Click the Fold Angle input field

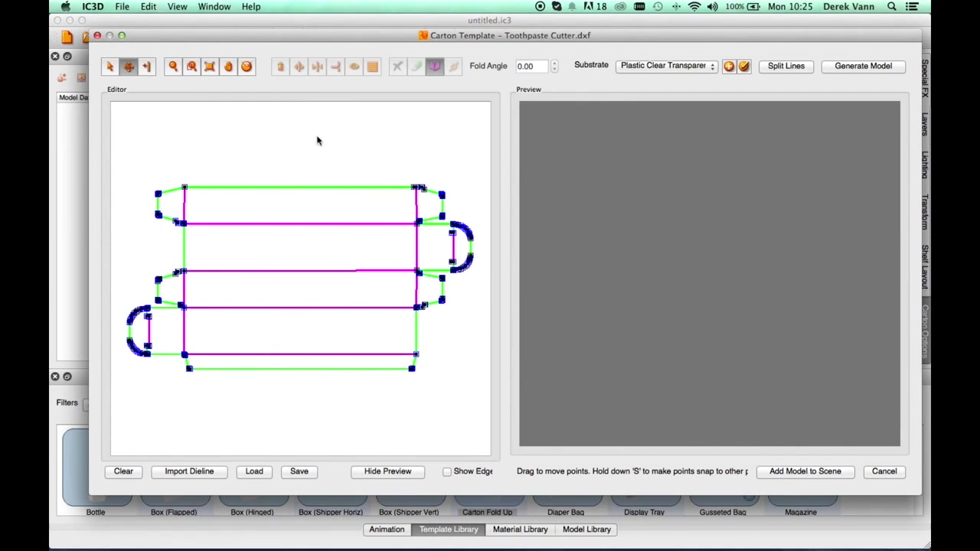531,67
